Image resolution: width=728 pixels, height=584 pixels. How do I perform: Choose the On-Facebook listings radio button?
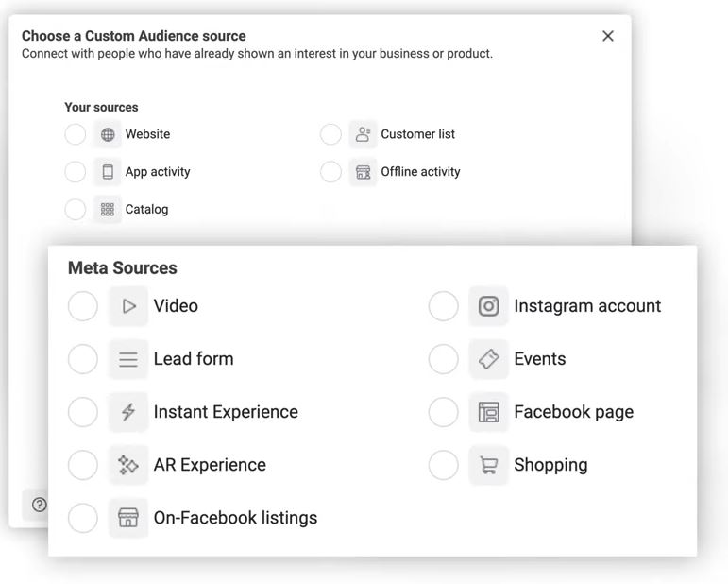(83, 518)
